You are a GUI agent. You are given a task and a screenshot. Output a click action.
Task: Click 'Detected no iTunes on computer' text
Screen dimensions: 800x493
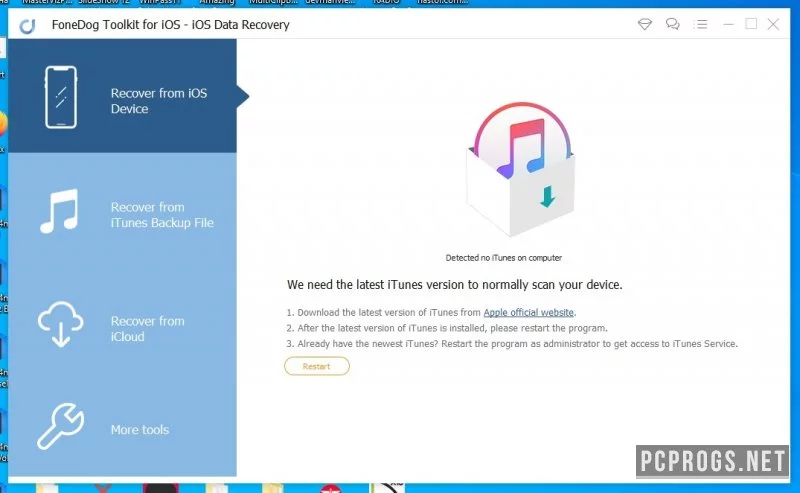tap(504, 258)
